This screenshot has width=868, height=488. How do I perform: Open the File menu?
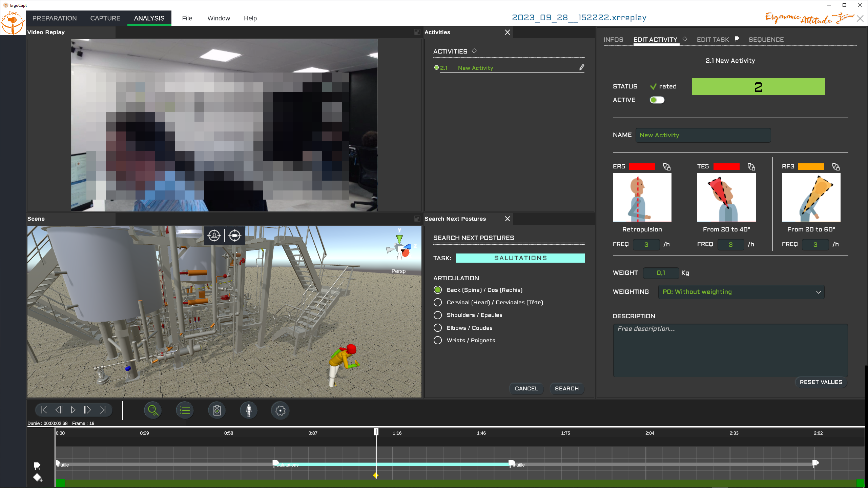click(x=187, y=18)
